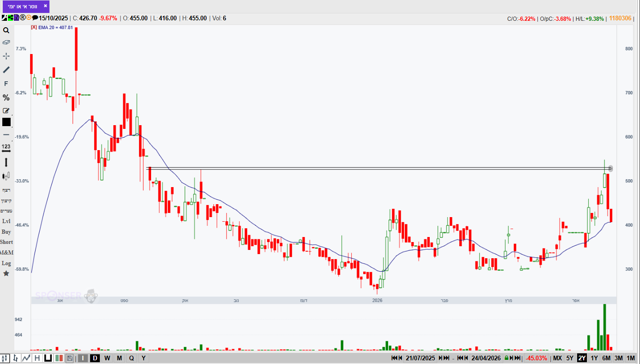The height and width of the screenshot is (364, 640).
Task: Select the MX maximum range
Action: click(557, 358)
